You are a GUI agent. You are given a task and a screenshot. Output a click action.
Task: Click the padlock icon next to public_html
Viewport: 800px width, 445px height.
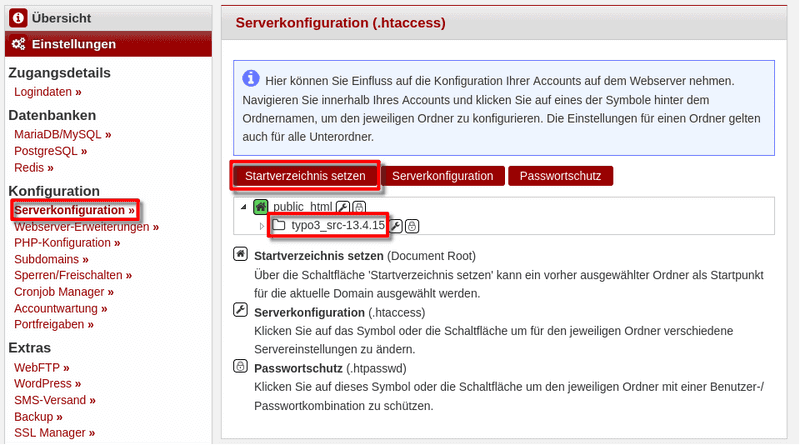(x=359, y=206)
